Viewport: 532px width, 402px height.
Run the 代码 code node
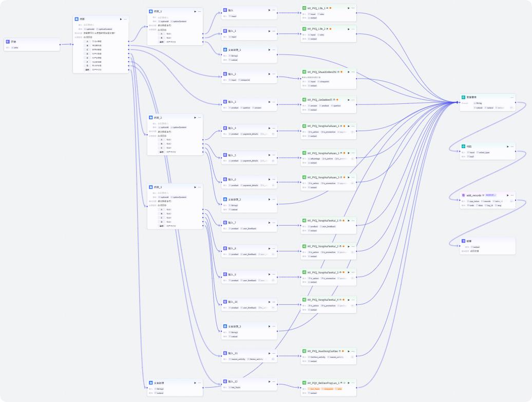pyautogui.click(x=508, y=147)
